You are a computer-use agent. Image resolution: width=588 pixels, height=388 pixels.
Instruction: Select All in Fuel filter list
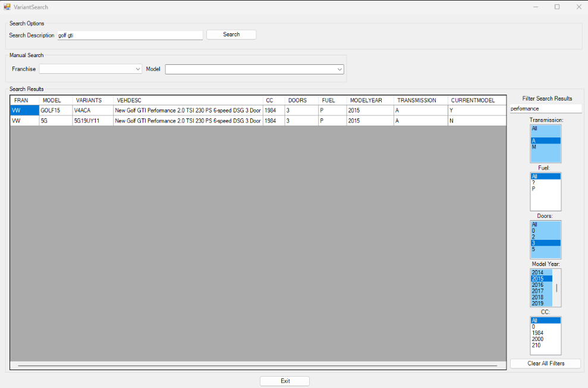tap(546, 176)
